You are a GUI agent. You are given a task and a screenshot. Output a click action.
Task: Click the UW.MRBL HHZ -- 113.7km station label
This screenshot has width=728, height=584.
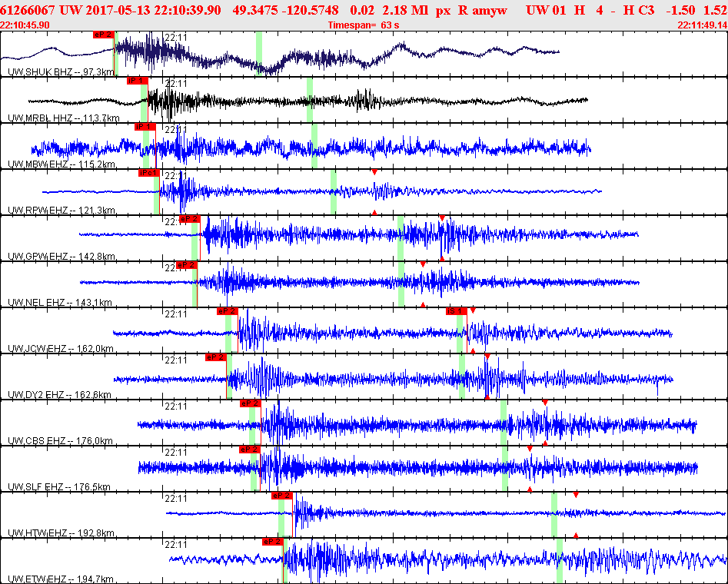64,118
